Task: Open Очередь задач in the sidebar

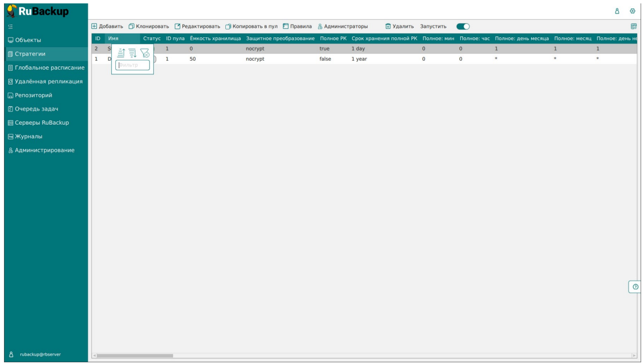Action: click(33, 109)
